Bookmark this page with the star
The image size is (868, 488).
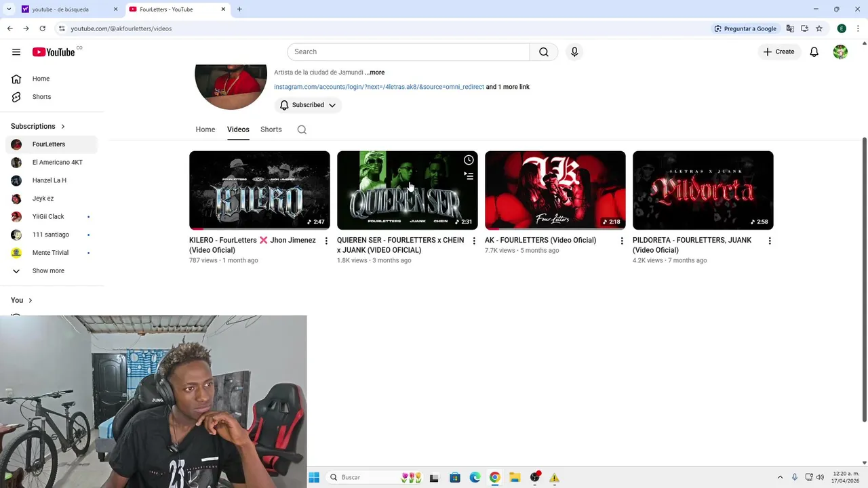pyautogui.click(x=819, y=28)
